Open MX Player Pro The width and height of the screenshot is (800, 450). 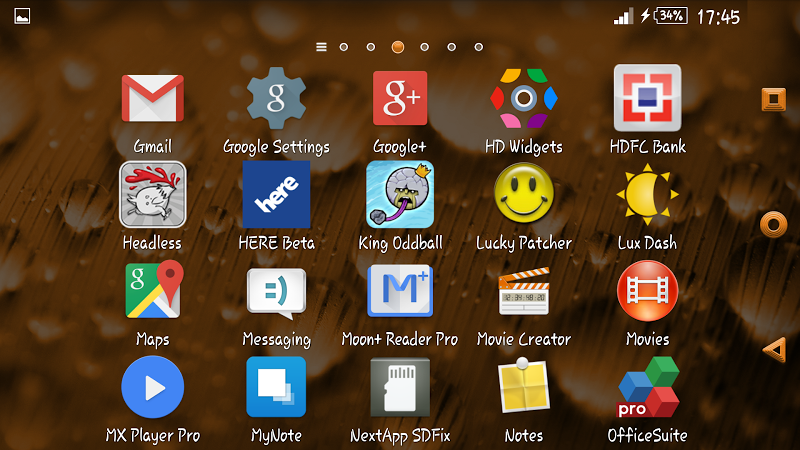(x=153, y=387)
